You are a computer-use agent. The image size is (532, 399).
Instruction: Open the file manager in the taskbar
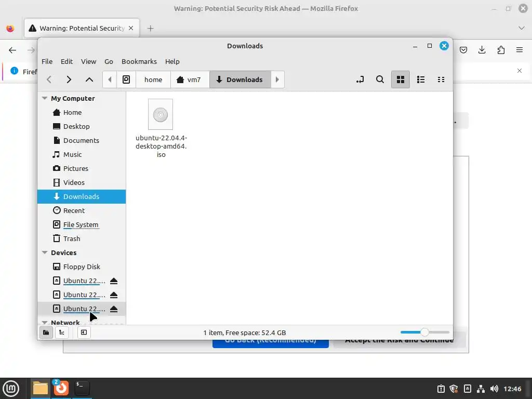click(41, 389)
